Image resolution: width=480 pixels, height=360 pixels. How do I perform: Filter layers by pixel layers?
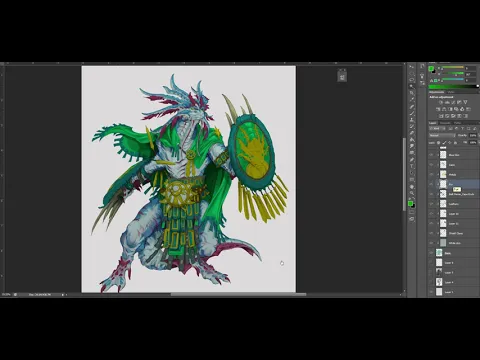coord(450,128)
